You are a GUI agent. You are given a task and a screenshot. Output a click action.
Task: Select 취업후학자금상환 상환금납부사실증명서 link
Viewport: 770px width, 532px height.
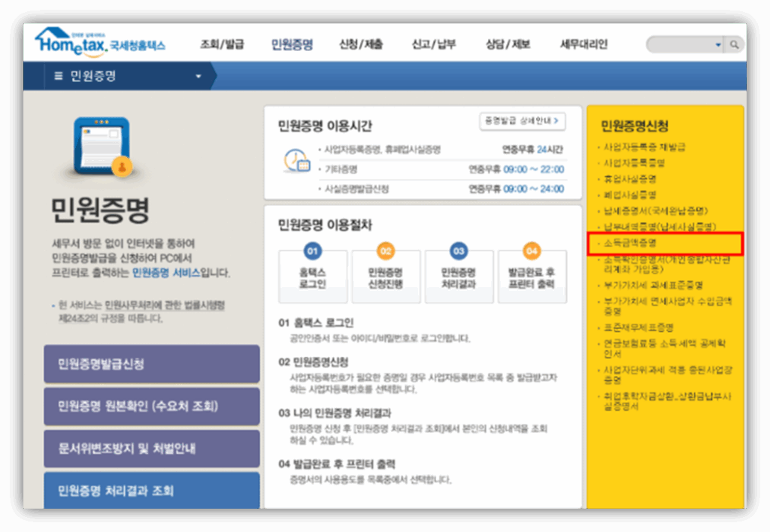(668, 401)
